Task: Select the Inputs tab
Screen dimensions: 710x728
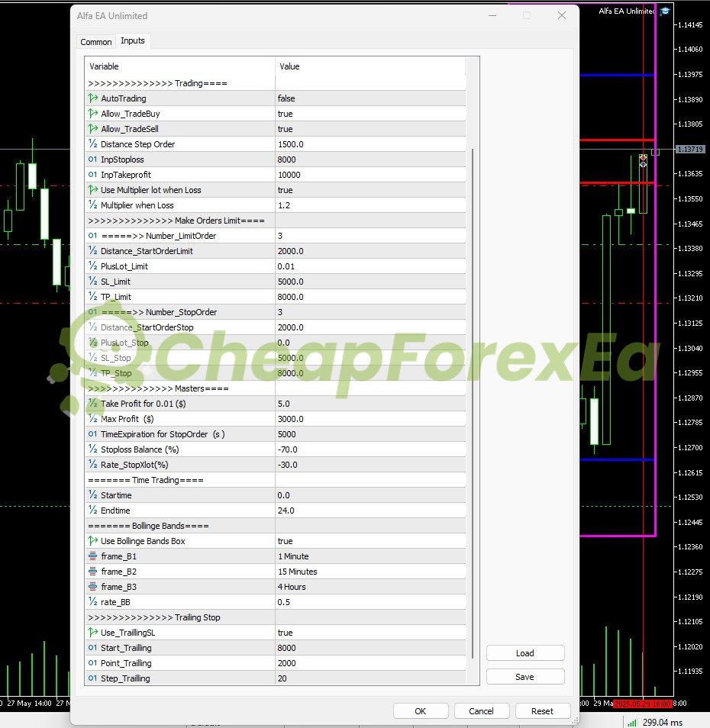Action: pyautogui.click(x=133, y=41)
